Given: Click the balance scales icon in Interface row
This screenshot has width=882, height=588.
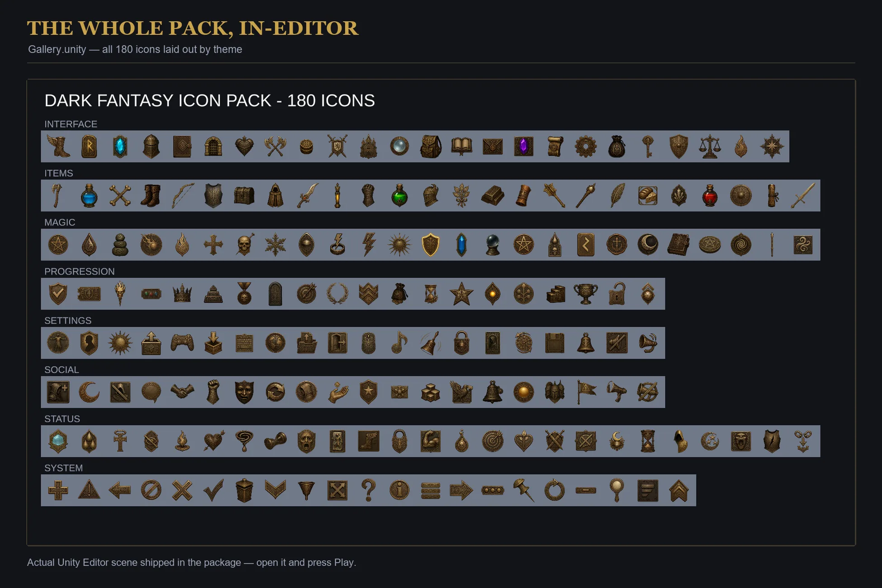Looking at the screenshot, I should click(710, 147).
